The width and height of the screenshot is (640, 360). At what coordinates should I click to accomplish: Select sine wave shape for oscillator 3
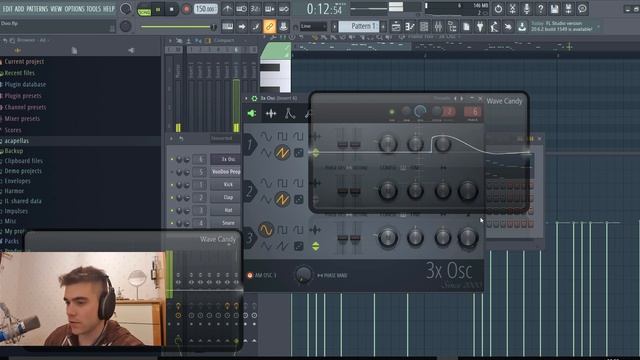266,230
